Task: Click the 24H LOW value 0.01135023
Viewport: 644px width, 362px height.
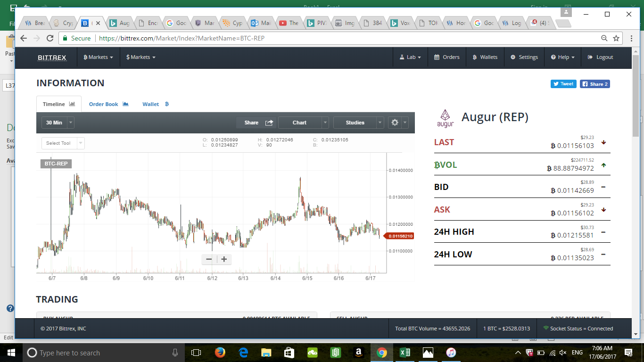Action: click(572, 258)
